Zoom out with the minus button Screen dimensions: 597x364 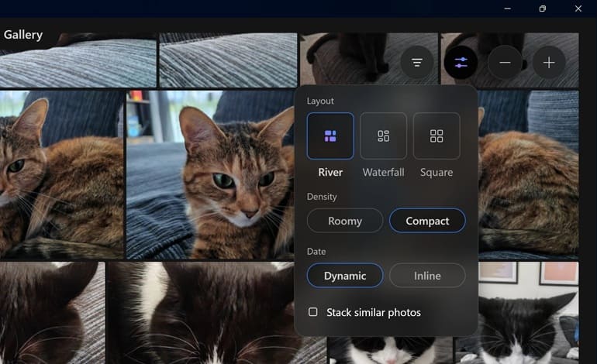tap(505, 63)
